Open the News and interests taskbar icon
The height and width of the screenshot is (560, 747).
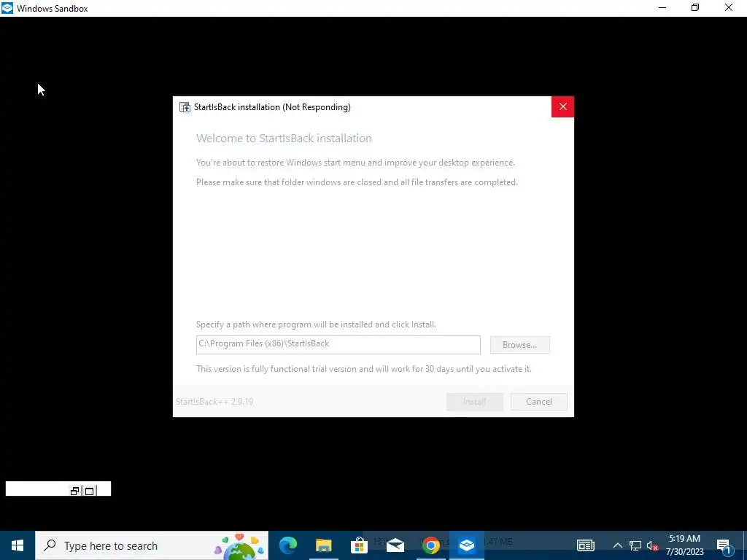pyautogui.click(x=586, y=545)
